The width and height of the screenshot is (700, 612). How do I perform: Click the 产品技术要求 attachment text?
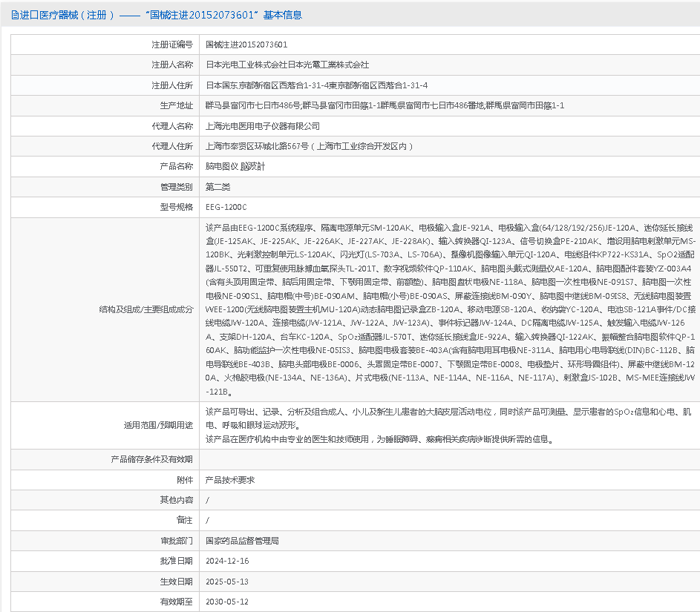click(229, 480)
